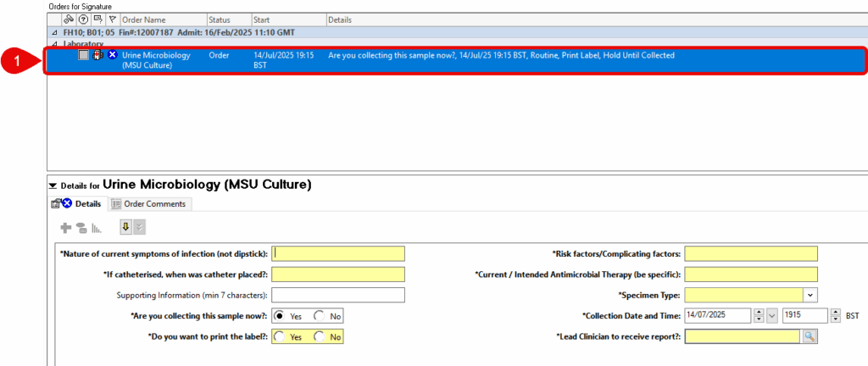Click the question mark column header icon
Image resolution: width=868 pixels, height=366 pixels.
[84, 19]
